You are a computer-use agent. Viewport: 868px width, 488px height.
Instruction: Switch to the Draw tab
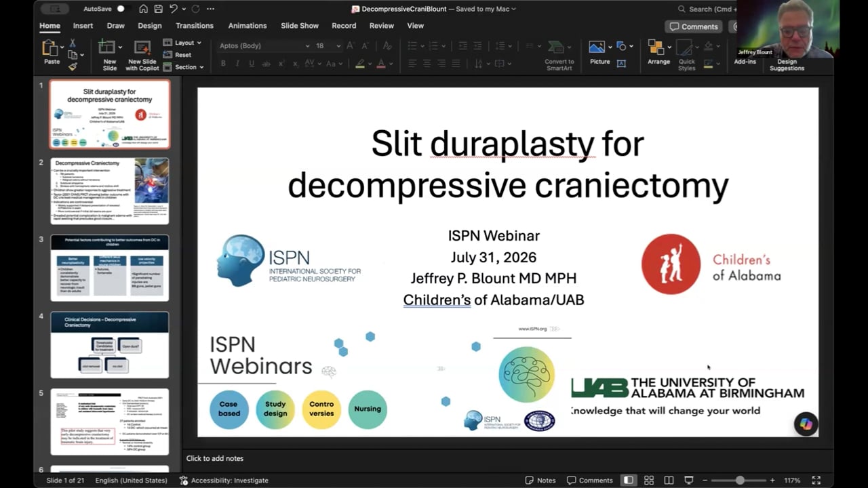coord(115,26)
